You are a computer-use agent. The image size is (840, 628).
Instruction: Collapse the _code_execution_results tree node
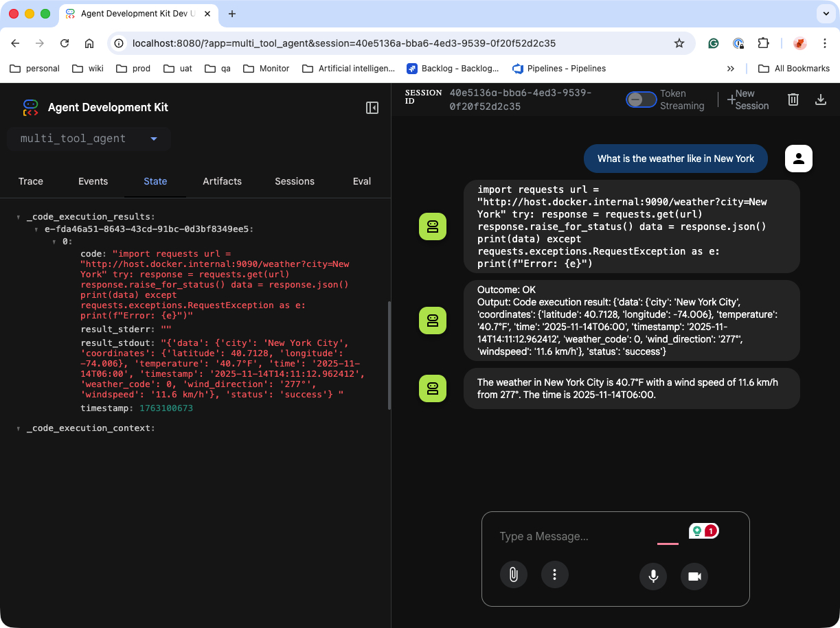(x=19, y=217)
